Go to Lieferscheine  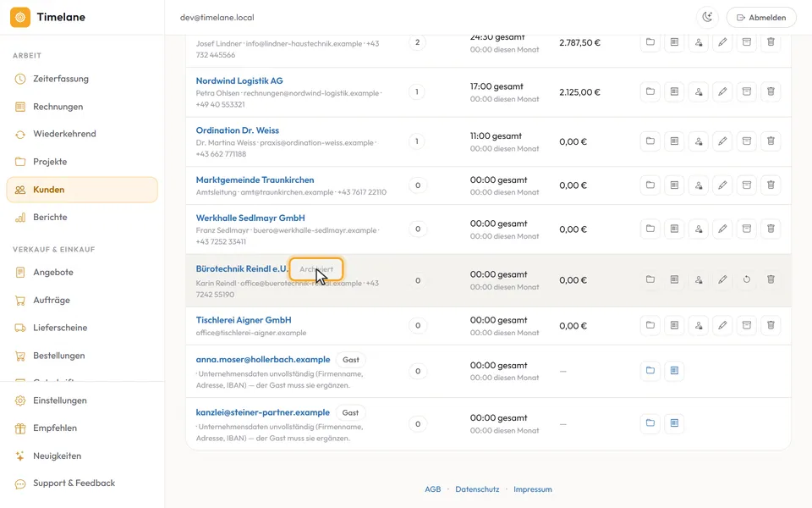[x=82, y=328]
